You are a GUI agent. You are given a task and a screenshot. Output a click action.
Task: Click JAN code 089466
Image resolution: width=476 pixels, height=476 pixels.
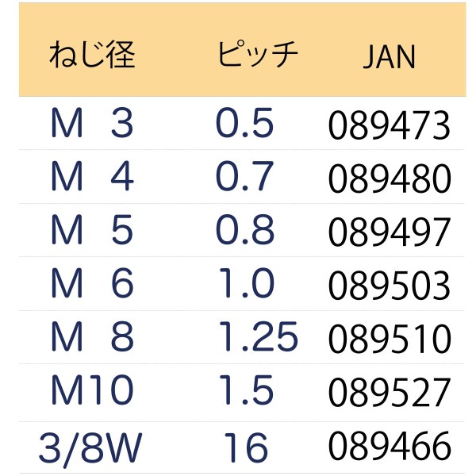point(390,446)
